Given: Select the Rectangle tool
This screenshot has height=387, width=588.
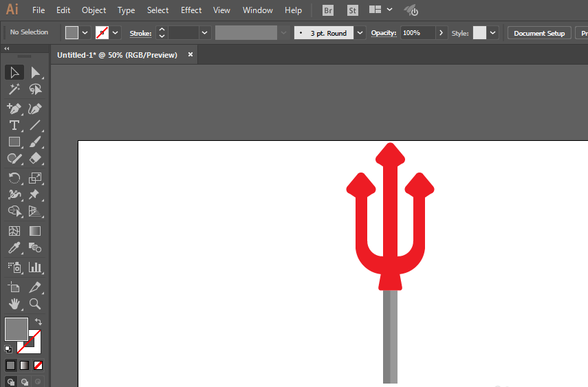Looking at the screenshot, I should (x=14, y=142).
